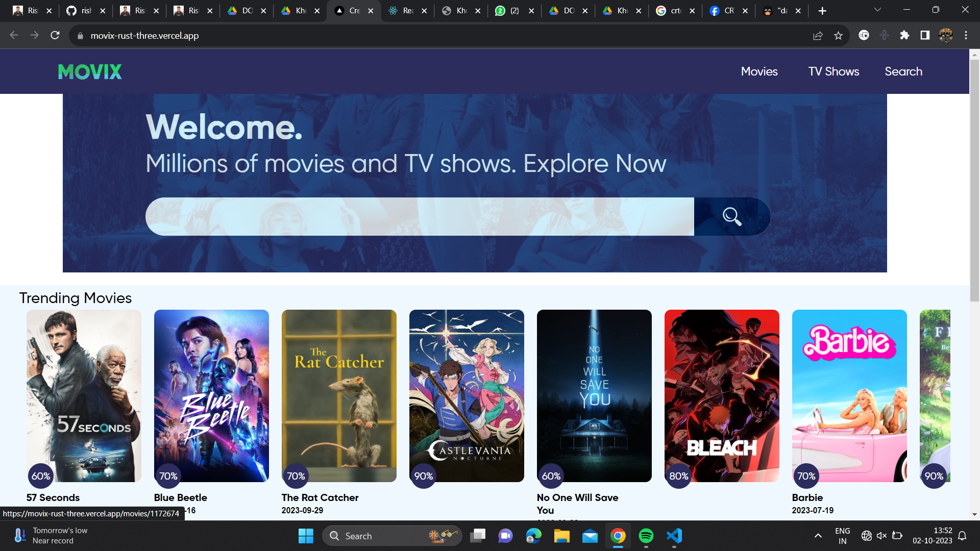The image size is (980, 551).
Task: Open the weather widget Tomorrow's low
Action: pyautogui.click(x=51, y=536)
